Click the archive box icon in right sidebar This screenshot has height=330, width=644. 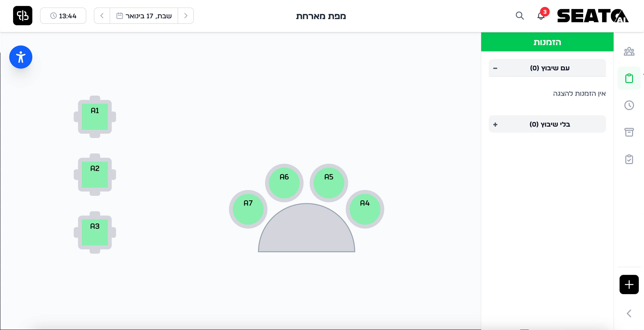(x=629, y=132)
